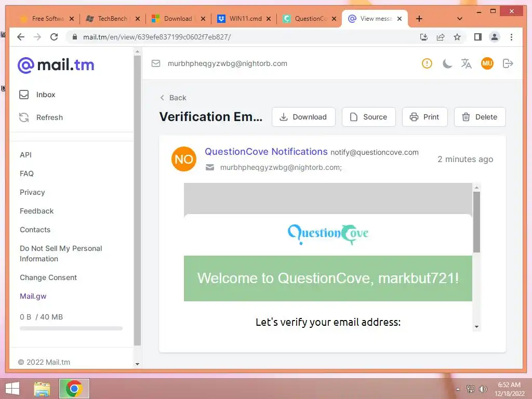
Task: Open the Chrome three-dot menu
Action: coord(511,37)
